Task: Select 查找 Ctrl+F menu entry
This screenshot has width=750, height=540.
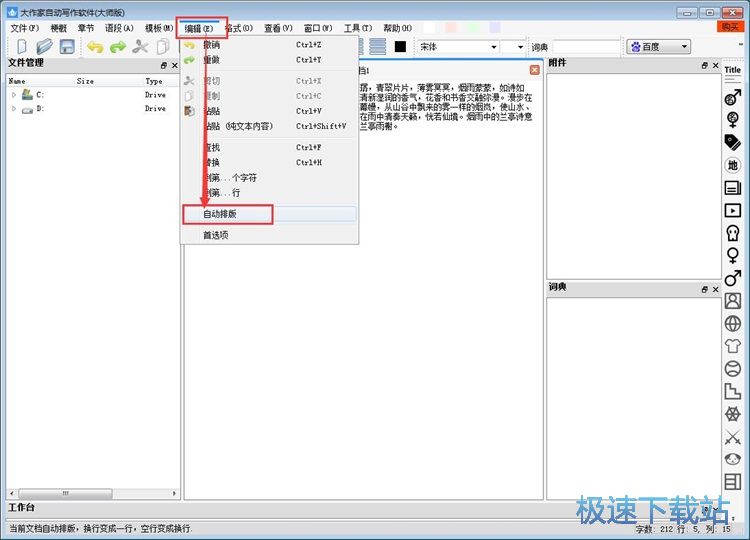Action: [269, 147]
